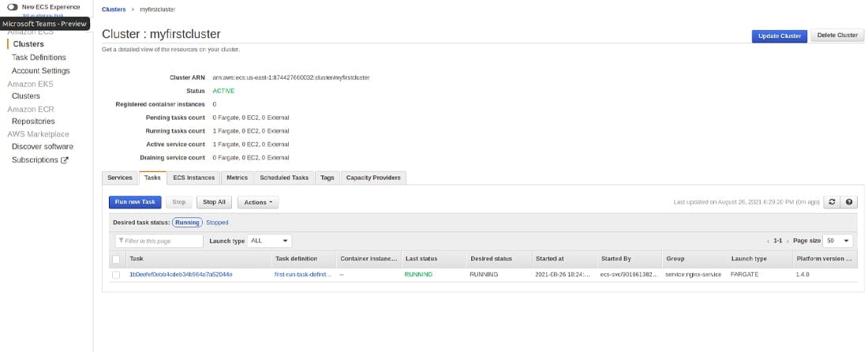Image resolution: width=868 pixels, height=352 pixels.
Task: Open Discover software in sidebar
Action: click(x=43, y=147)
